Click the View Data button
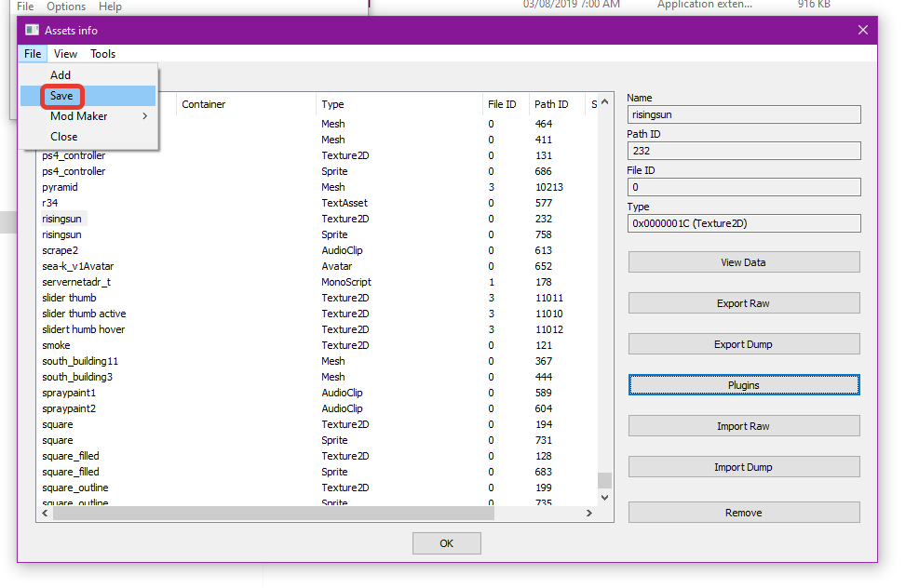This screenshot has width=919, height=588. tap(744, 262)
